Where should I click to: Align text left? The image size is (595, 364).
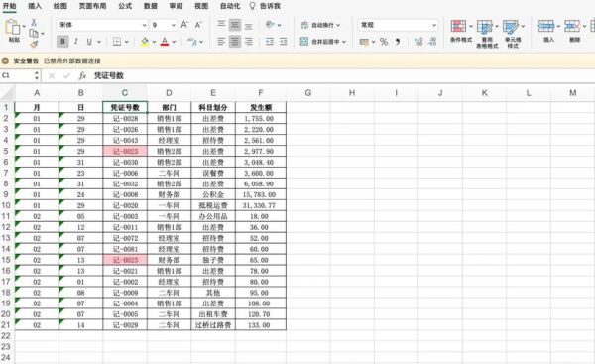pyautogui.click(x=221, y=41)
